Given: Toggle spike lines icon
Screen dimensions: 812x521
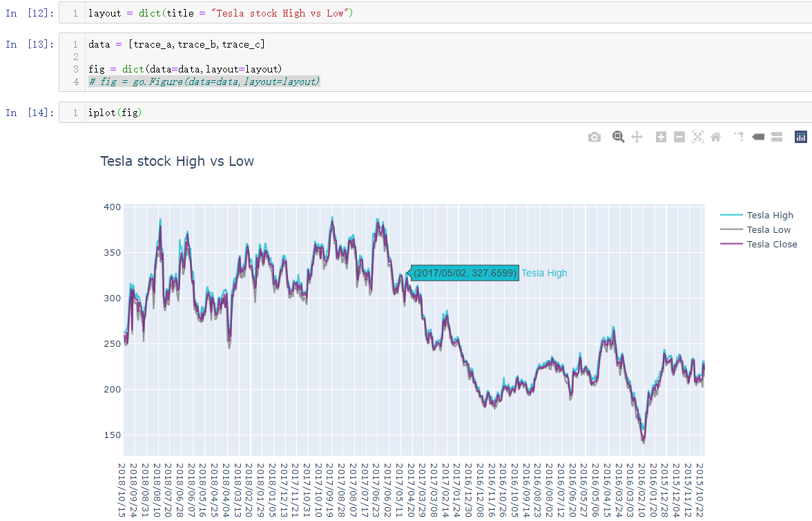Looking at the screenshot, I should point(739,137).
